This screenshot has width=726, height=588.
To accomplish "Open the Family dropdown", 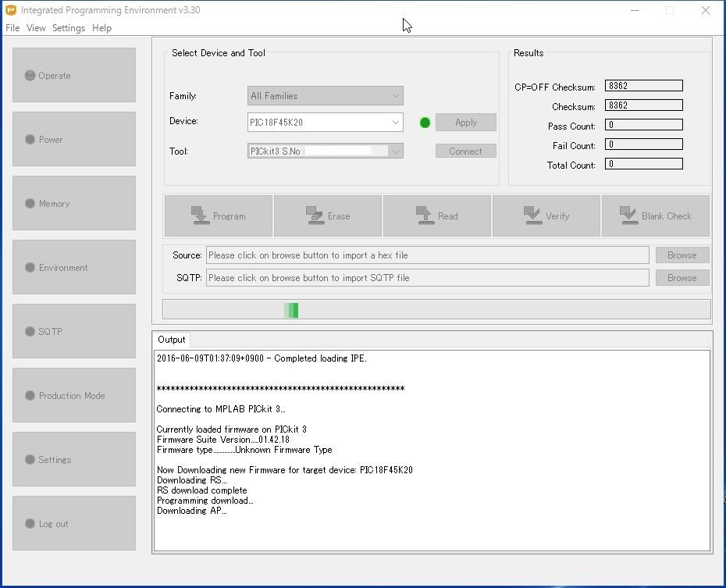I will (325, 96).
